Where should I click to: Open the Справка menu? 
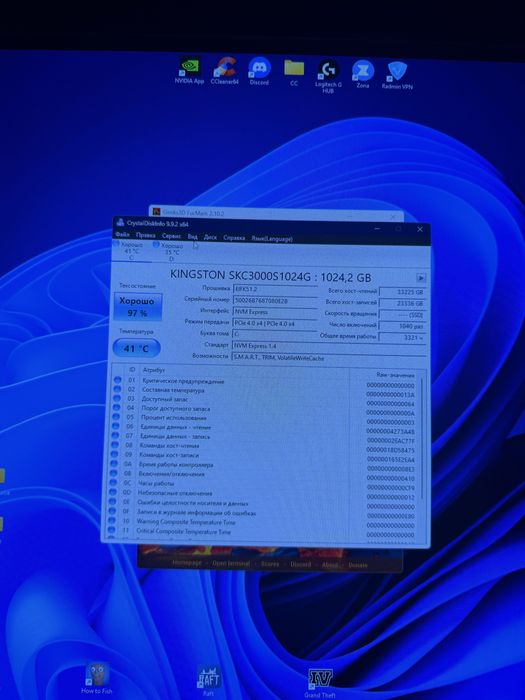tap(234, 238)
